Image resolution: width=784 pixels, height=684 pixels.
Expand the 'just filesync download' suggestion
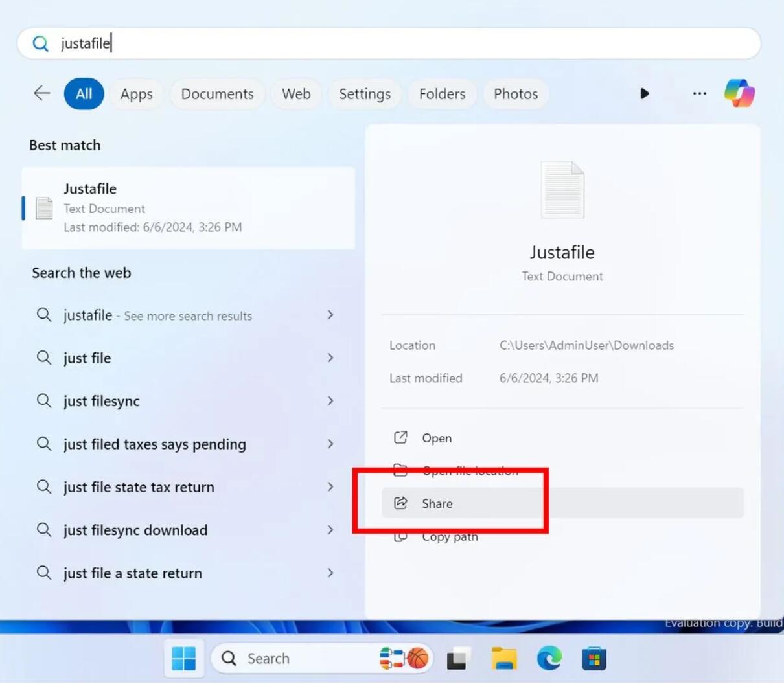point(330,530)
